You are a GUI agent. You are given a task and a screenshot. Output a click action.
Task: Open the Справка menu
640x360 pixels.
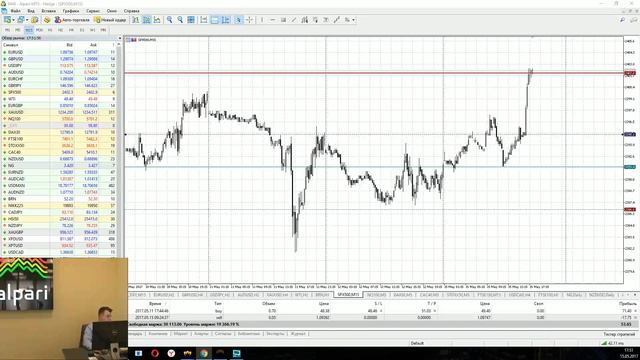[x=131, y=11]
